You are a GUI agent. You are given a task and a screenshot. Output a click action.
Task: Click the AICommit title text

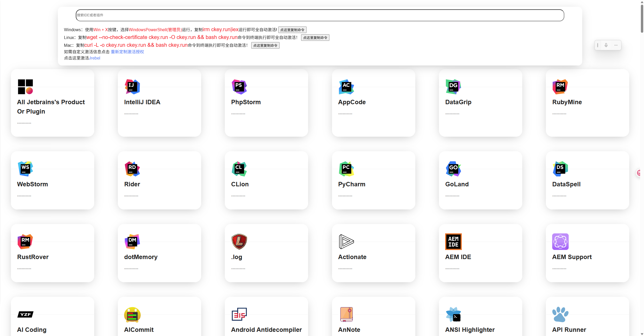coord(139,330)
